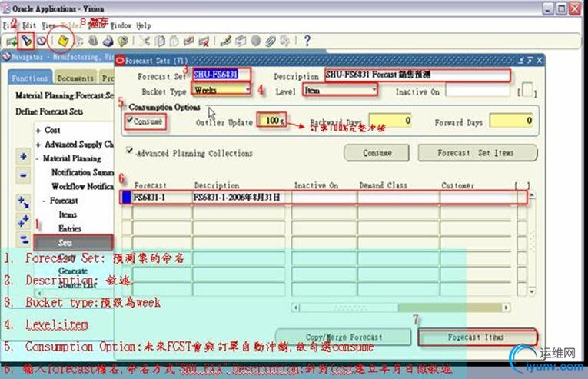Toggle the Consume checkbox
Image resolution: width=588 pixels, height=379 pixels.
pos(130,121)
